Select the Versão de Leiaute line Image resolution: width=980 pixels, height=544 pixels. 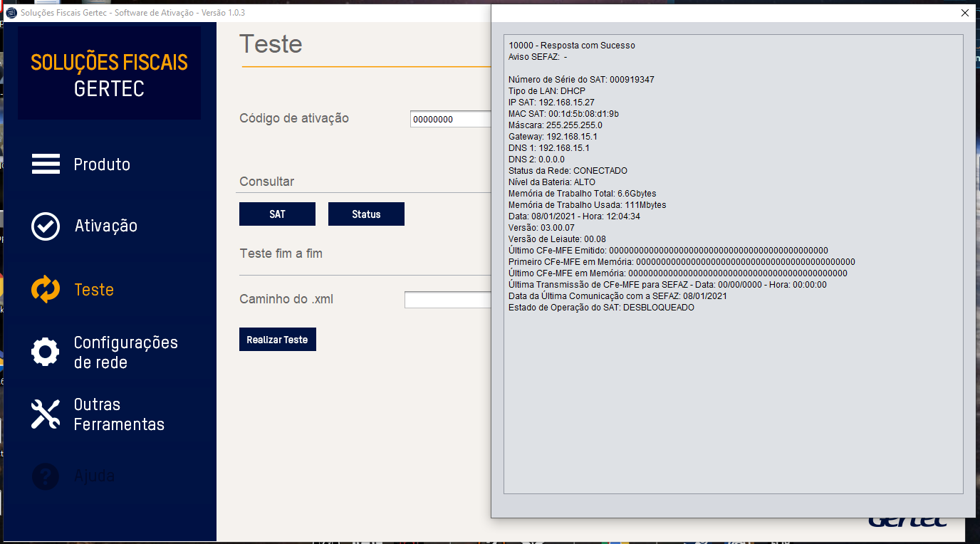pos(558,239)
